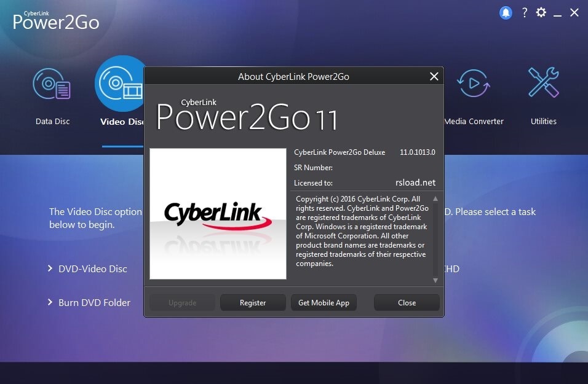Open the Utilities wrench icon
This screenshot has width=588, height=384.
tap(543, 82)
